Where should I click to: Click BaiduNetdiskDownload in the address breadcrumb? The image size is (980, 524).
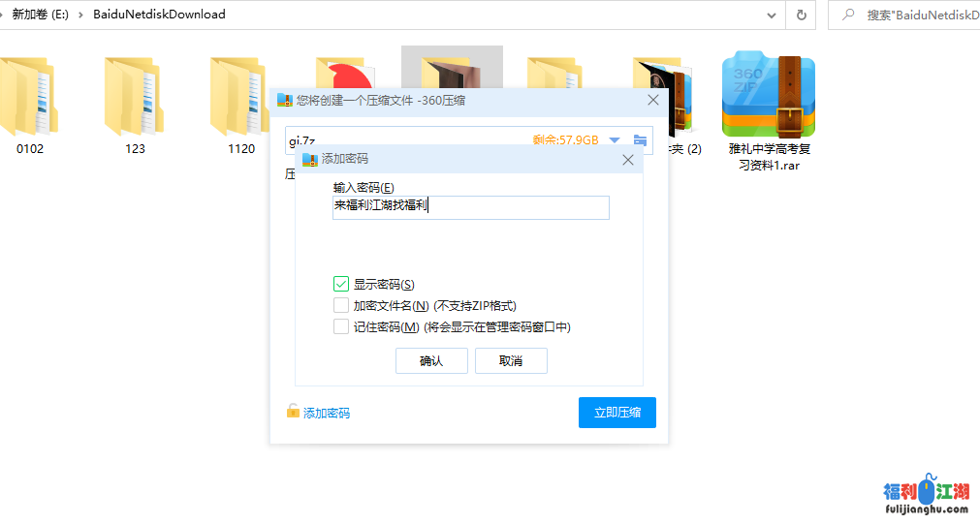tap(159, 15)
